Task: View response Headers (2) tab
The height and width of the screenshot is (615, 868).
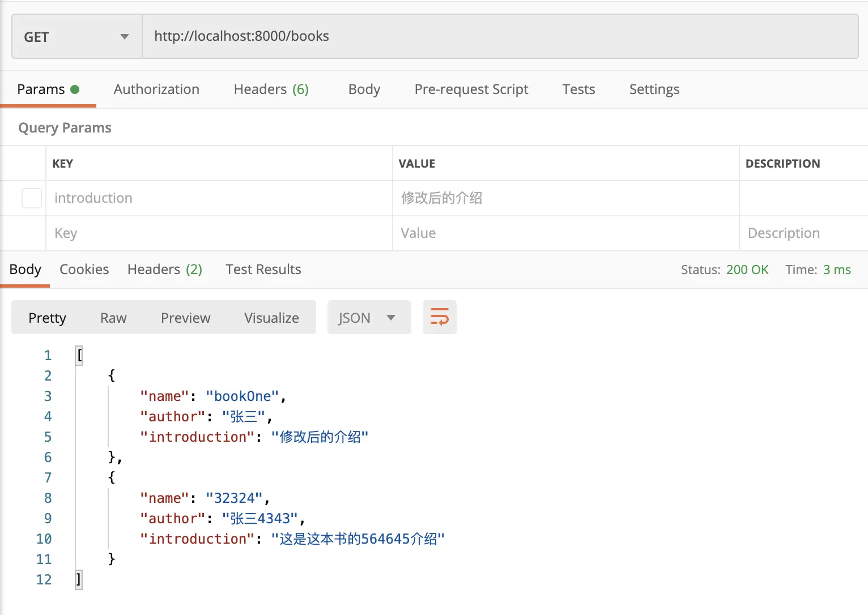Action: point(164,270)
